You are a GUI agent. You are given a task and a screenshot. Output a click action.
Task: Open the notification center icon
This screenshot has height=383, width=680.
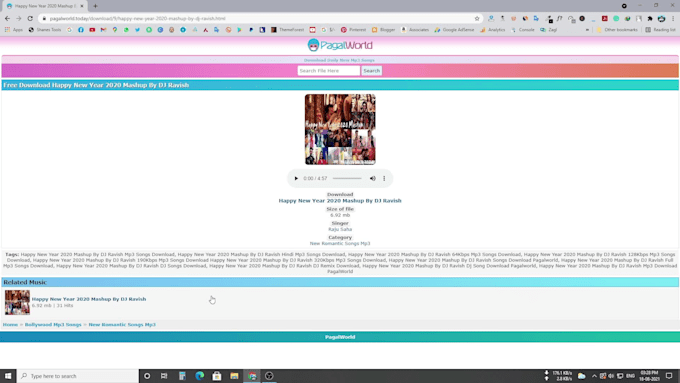point(669,376)
